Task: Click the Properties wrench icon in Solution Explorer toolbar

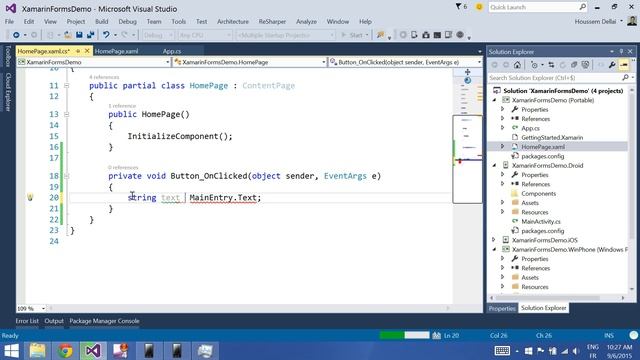Action: point(612,65)
